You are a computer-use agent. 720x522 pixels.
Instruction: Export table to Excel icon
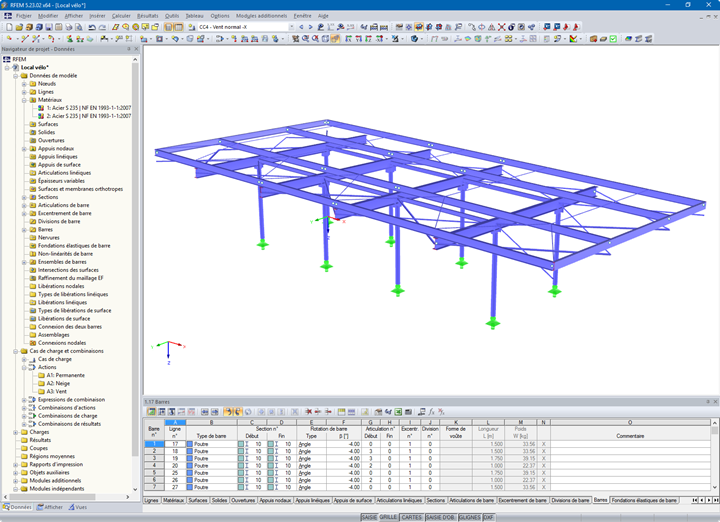point(398,412)
